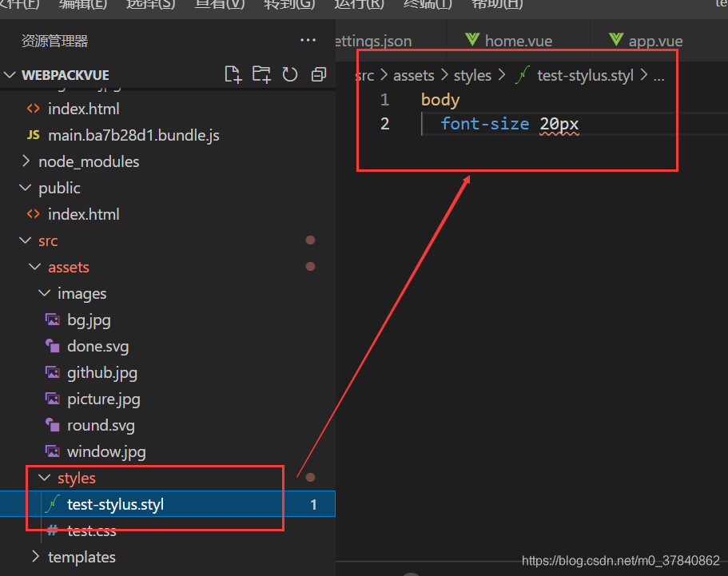
Task: Click the assets breadcrumb segment
Action: tap(414, 75)
